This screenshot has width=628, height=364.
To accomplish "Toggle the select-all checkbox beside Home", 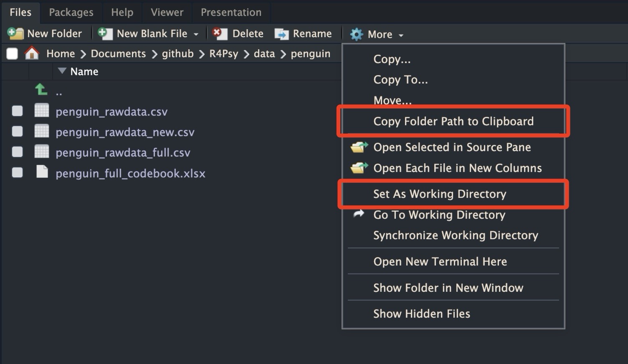I will coord(12,53).
